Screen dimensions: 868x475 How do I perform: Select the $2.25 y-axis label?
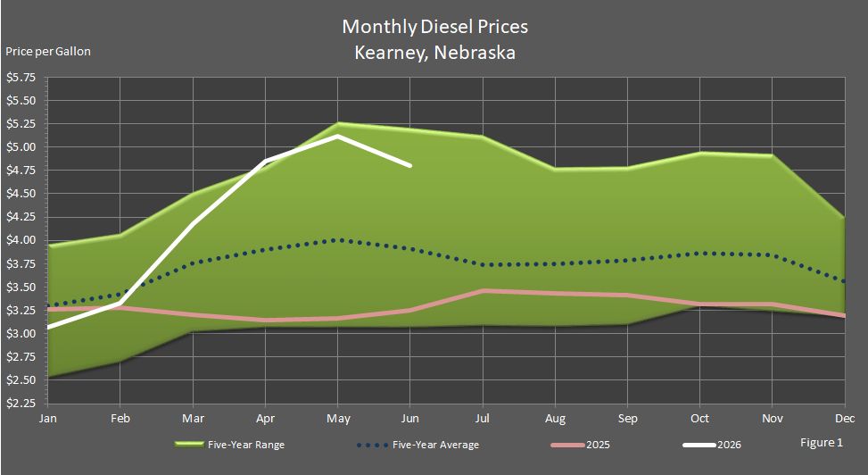coord(21,403)
